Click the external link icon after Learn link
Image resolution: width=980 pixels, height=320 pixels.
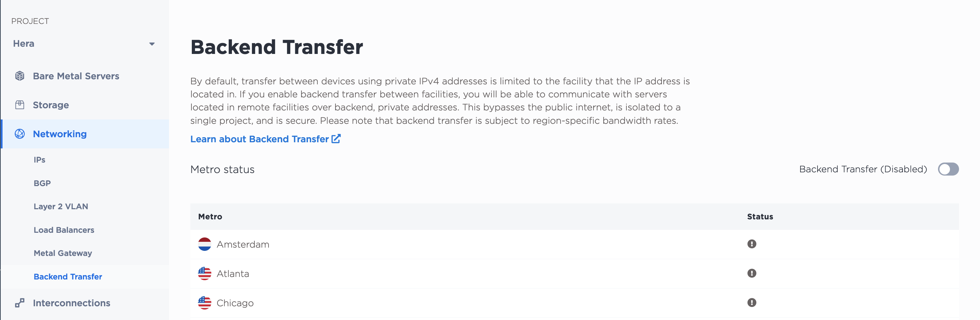point(336,139)
